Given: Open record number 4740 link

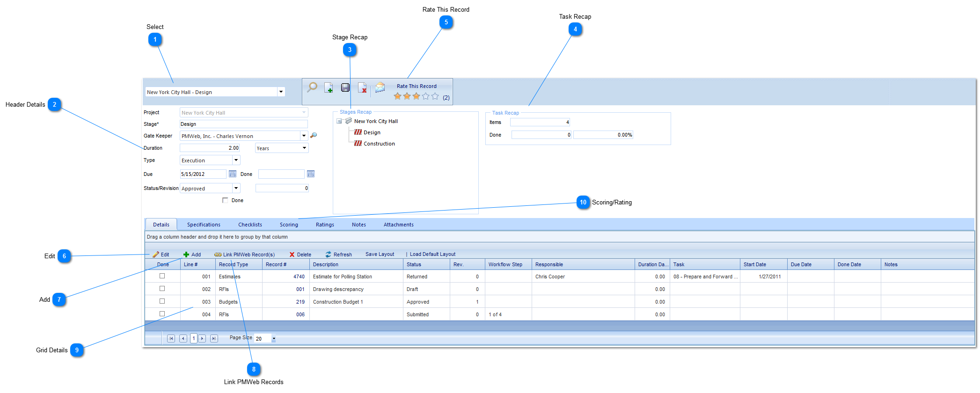Looking at the screenshot, I should [299, 277].
